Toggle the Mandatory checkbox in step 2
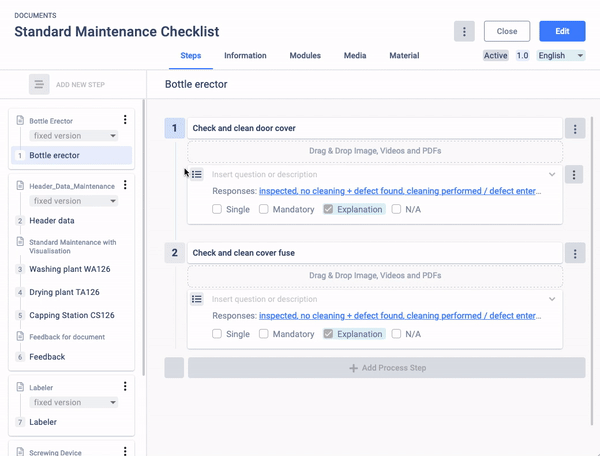 [x=264, y=334]
